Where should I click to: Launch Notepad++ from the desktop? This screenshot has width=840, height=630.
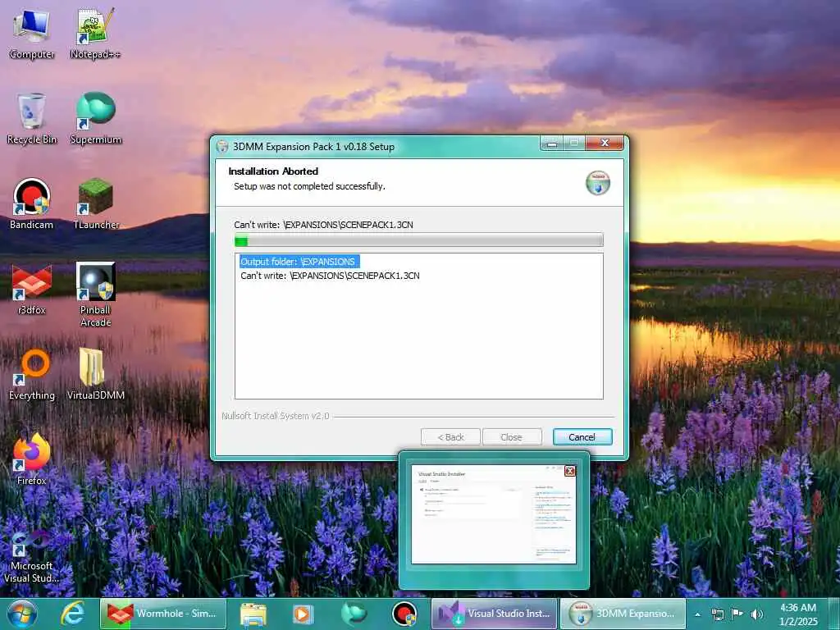[x=95, y=33]
